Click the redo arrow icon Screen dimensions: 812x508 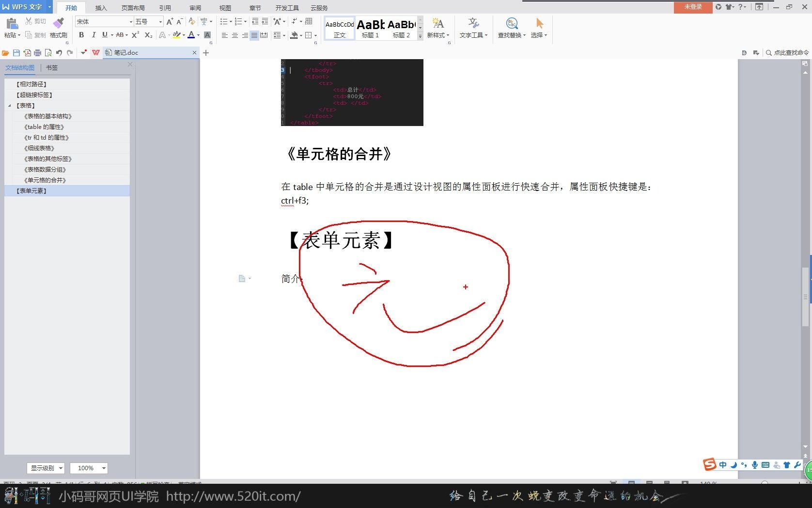[x=70, y=52]
